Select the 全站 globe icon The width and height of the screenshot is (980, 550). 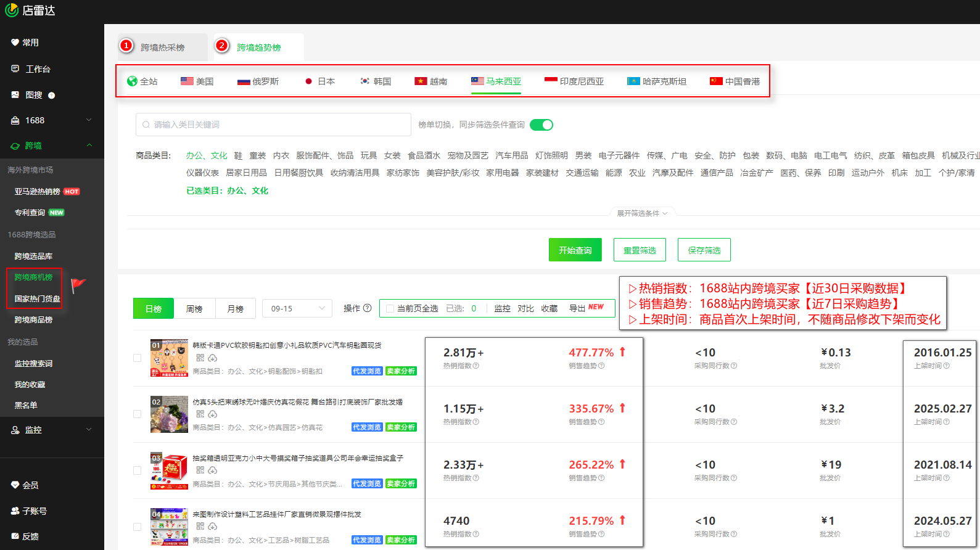click(132, 81)
